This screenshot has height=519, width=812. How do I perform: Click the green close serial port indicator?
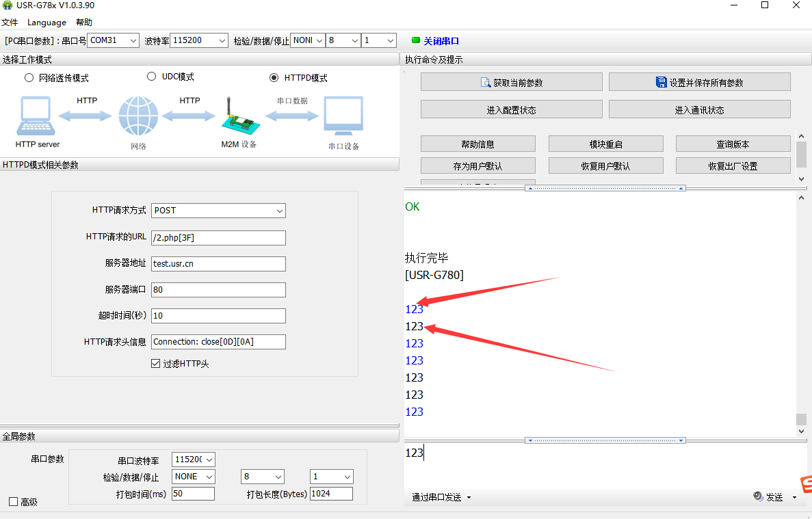click(416, 40)
